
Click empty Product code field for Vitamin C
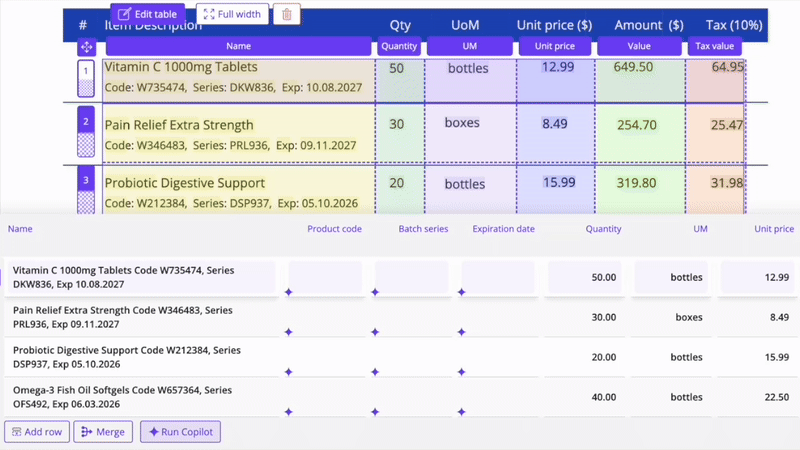326,277
